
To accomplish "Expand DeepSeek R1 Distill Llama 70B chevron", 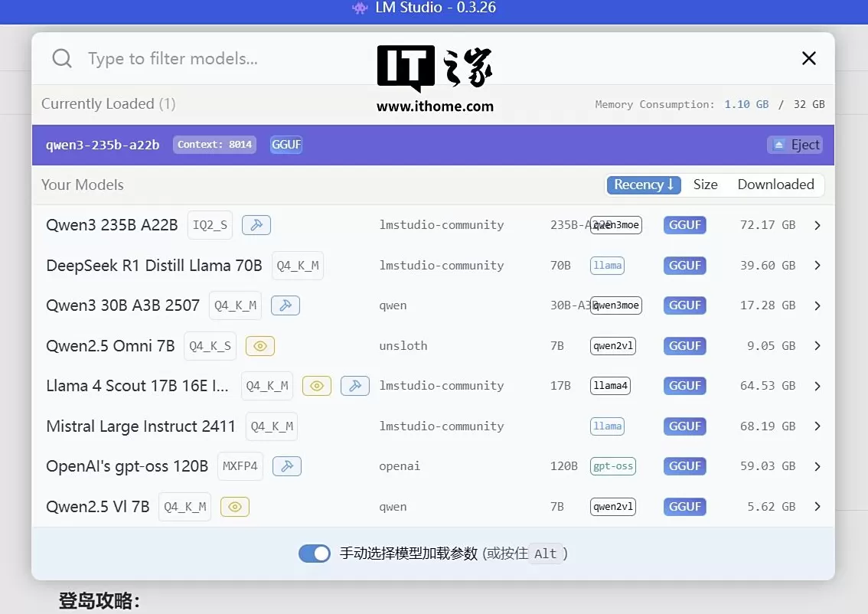I will (x=817, y=266).
